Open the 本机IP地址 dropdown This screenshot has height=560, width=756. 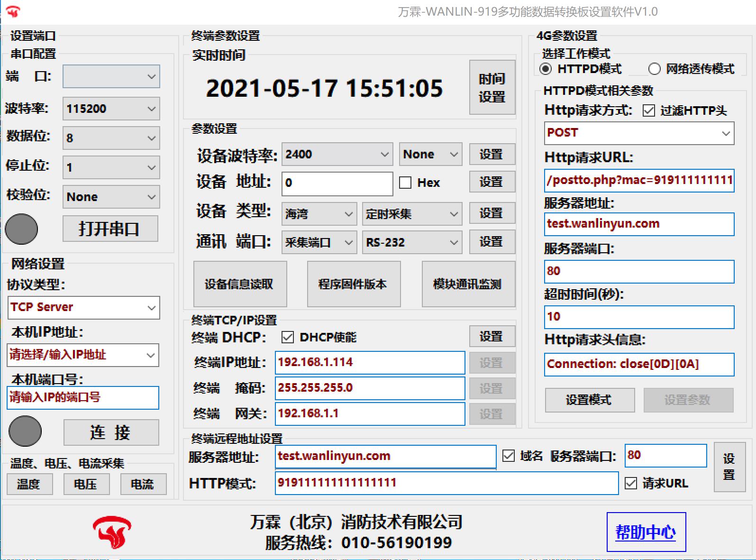click(83, 355)
